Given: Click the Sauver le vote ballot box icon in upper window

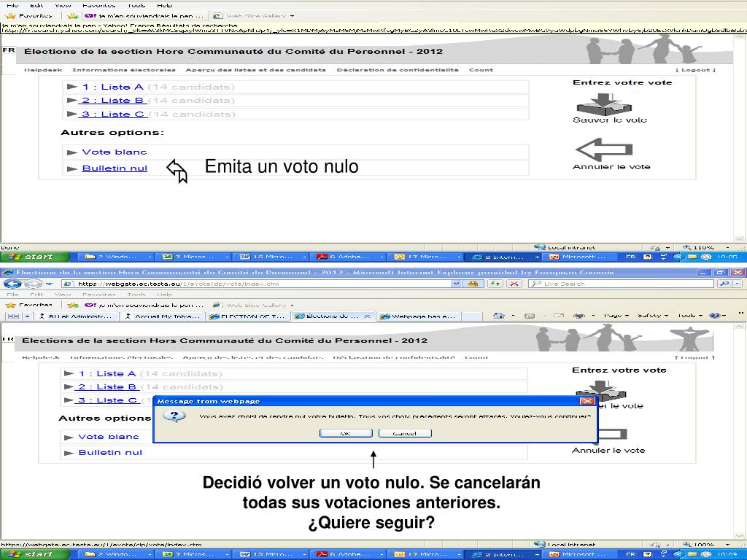Looking at the screenshot, I should click(x=603, y=104).
